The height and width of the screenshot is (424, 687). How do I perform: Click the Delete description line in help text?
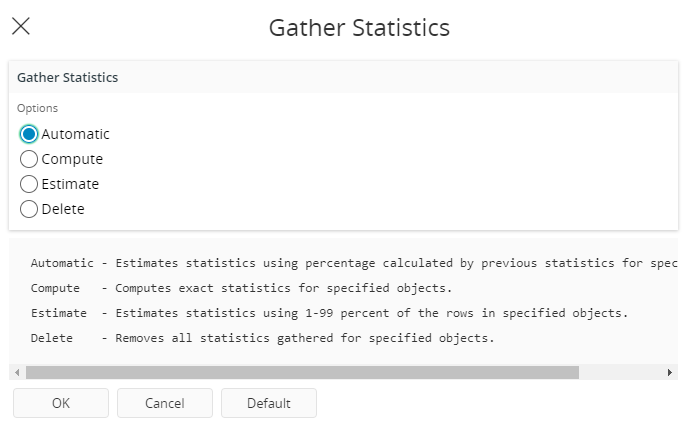tap(262, 339)
